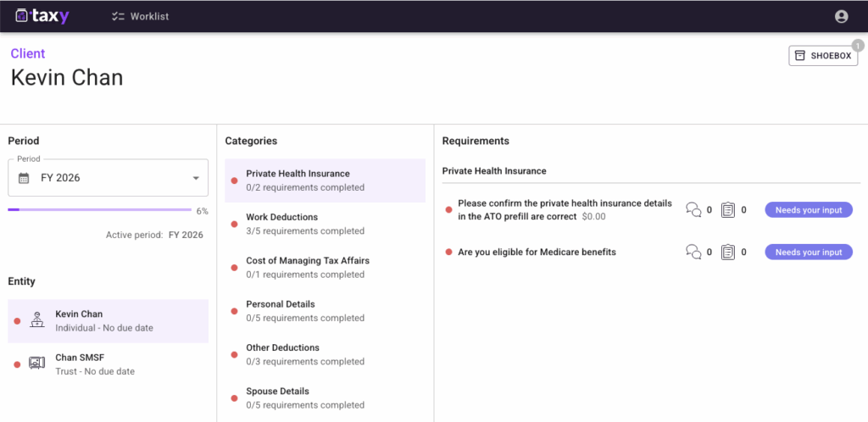Screen dimensions: 868x422
Task: Click the period completion progress bar
Action: pyautogui.click(x=99, y=209)
